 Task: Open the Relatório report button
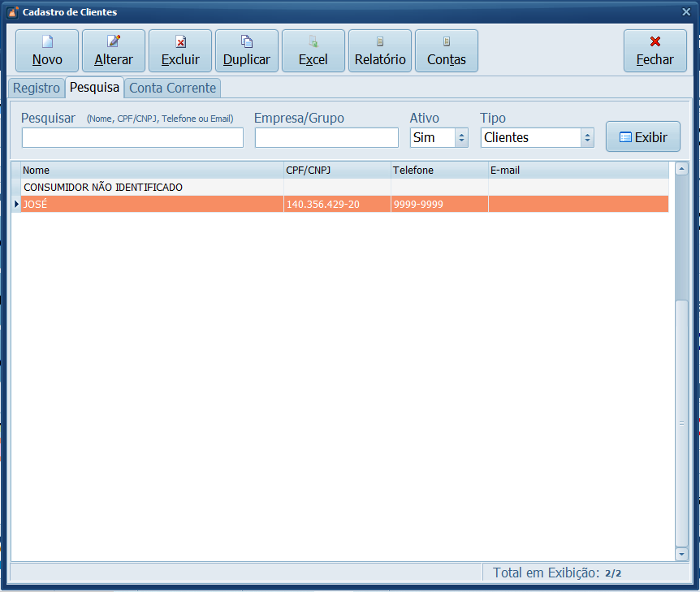pos(380,51)
